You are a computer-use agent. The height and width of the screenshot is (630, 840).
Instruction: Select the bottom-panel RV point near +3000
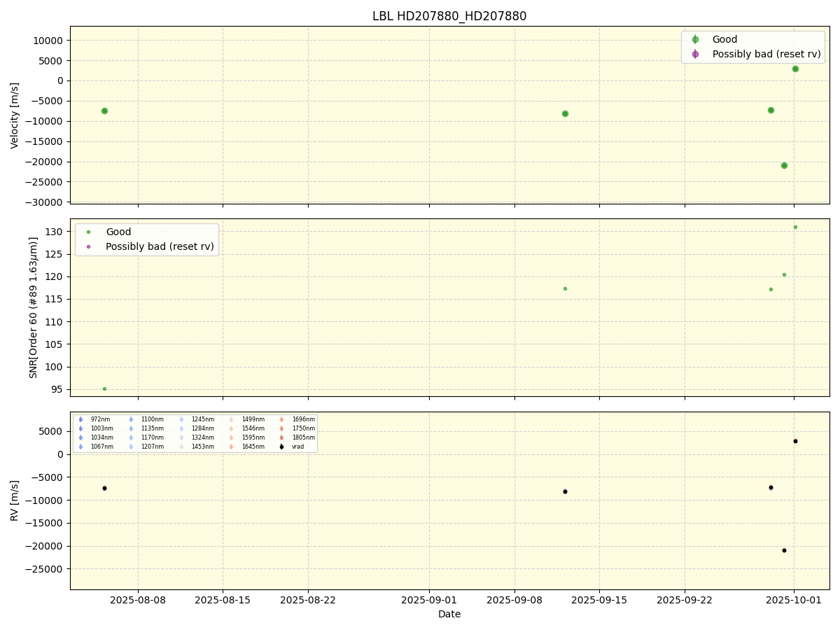click(795, 441)
